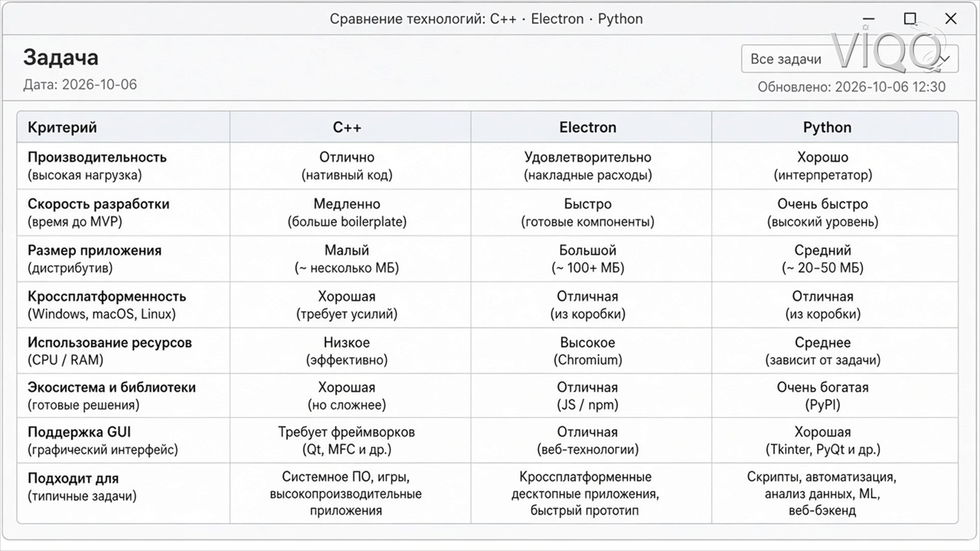Minimize the comparison window
Viewport: 980px width, 551px height.
pyautogui.click(x=868, y=19)
